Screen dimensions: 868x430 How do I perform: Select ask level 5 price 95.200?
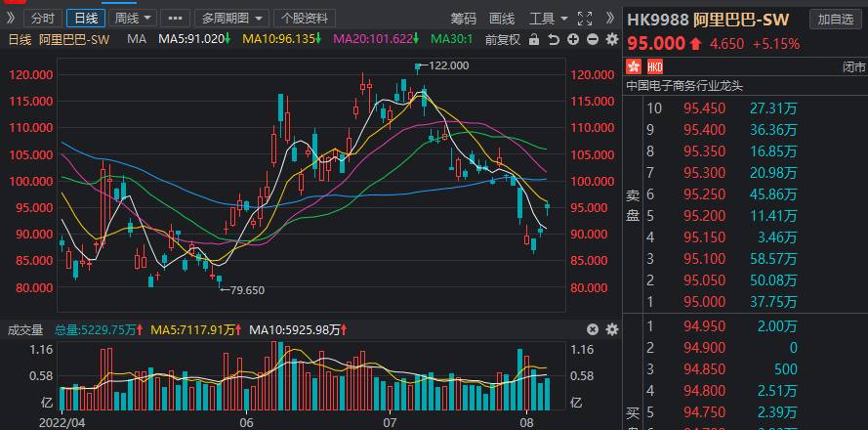tap(704, 216)
